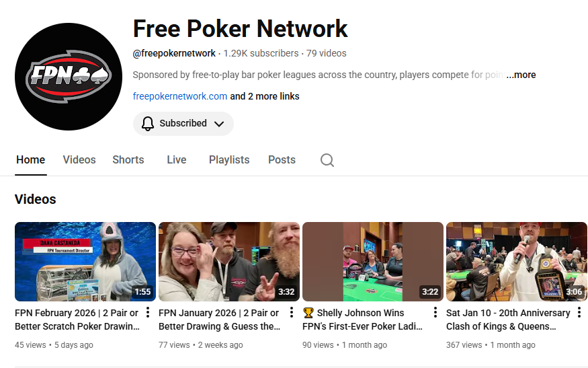Select the Live tab
This screenshot has width=588, height=368.
[177, 160]
